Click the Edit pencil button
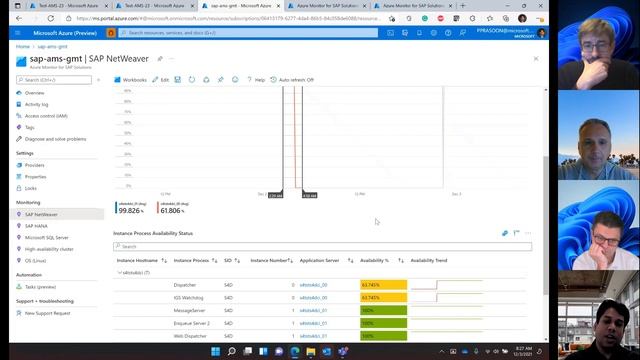 pyautogui.click(x=160, y=80)
